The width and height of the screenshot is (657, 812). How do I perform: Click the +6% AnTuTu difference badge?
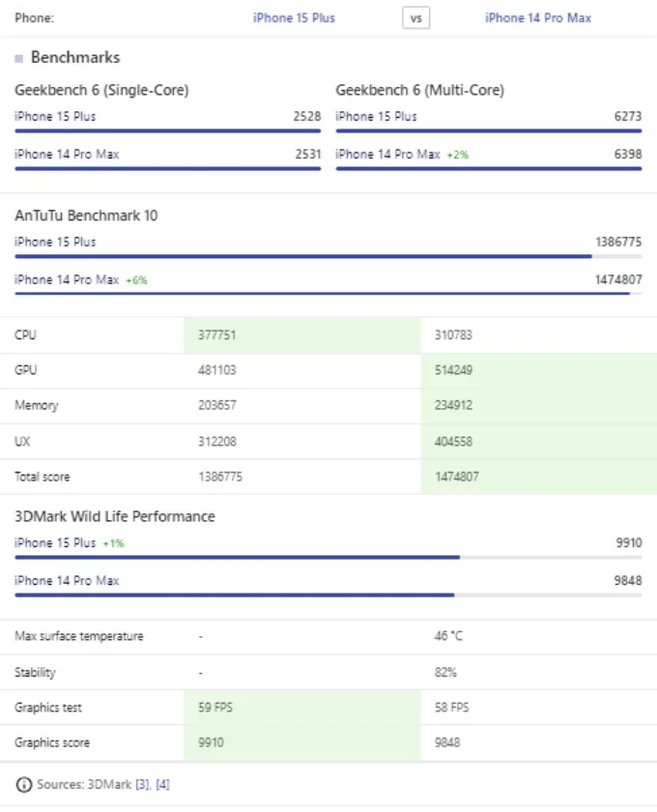click(136, 280)
